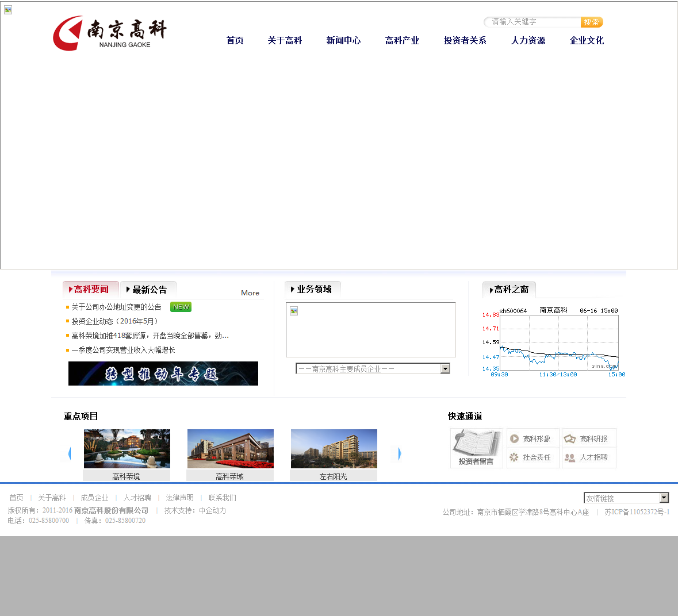Click the Nanjing Gaoke logo

110,33
